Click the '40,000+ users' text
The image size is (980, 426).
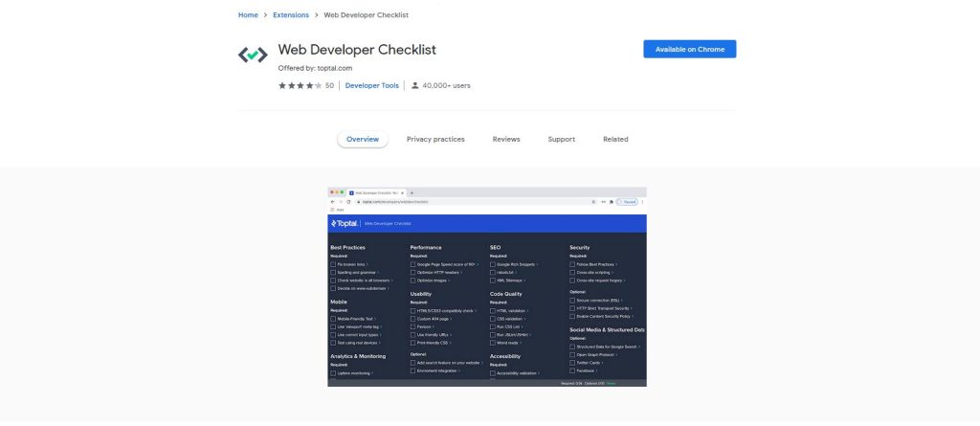click(x=446, y=86)
